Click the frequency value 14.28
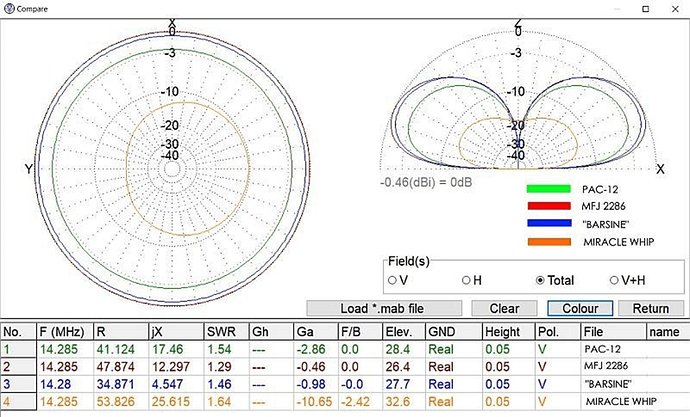690x417 pixels. (55, 384)
